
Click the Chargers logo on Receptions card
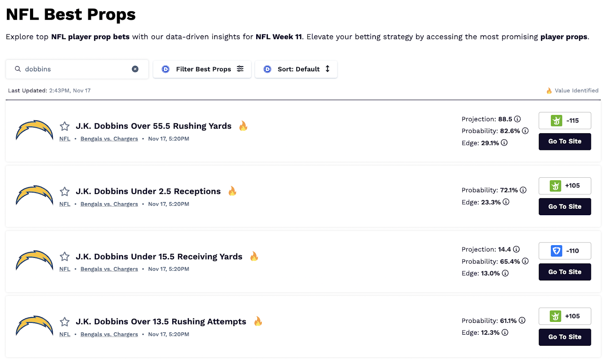[x=34, y=195]
